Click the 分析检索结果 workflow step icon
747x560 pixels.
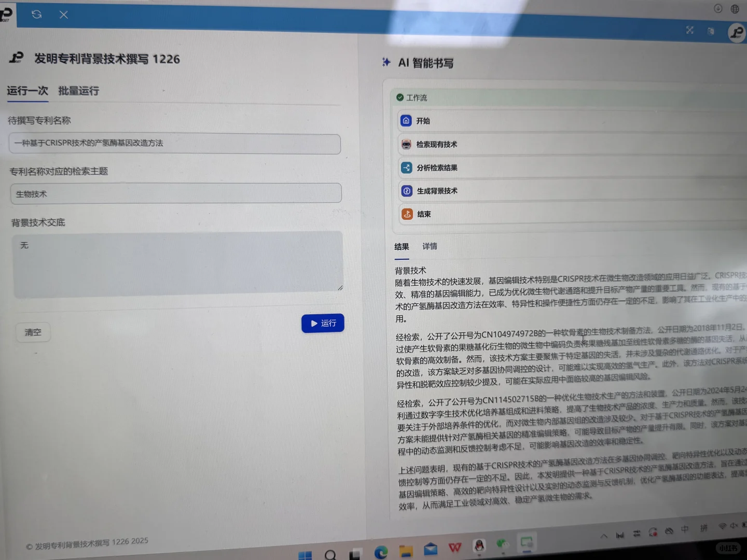tap(406, 167)
